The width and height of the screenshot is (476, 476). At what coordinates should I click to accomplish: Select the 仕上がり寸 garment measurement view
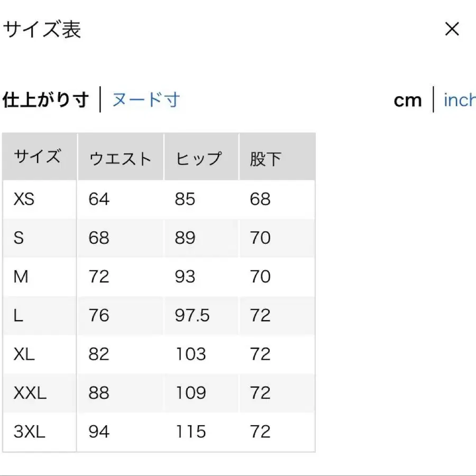click(x=45, y=99)
